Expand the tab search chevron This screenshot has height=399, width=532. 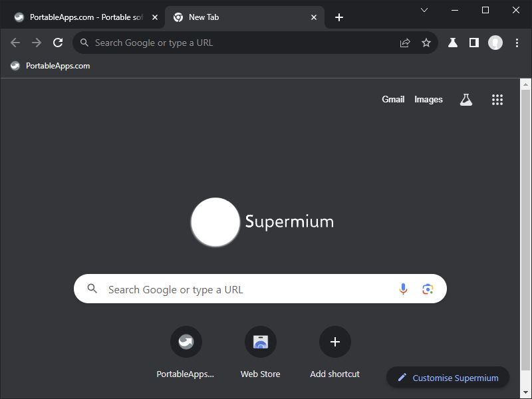424,10
